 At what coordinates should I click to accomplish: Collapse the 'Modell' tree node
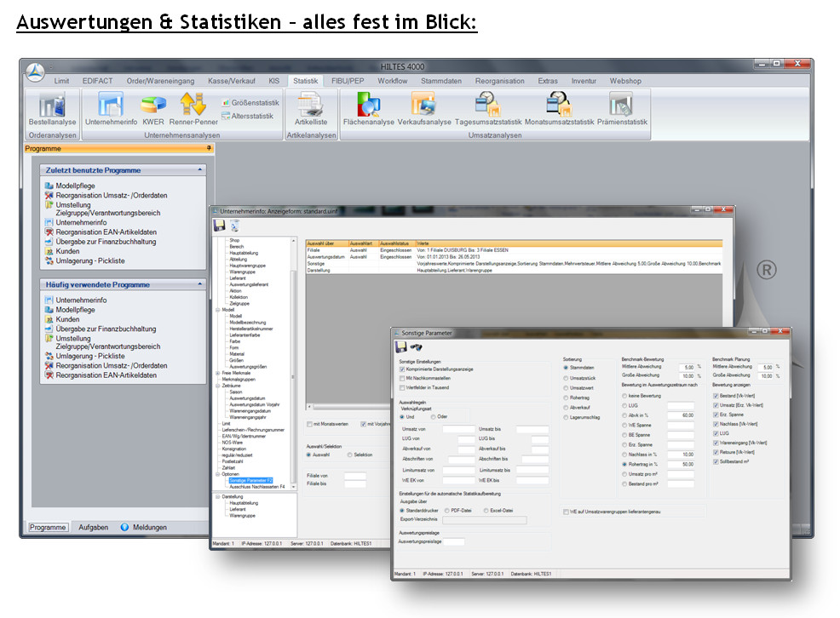[x=217, y=310]
